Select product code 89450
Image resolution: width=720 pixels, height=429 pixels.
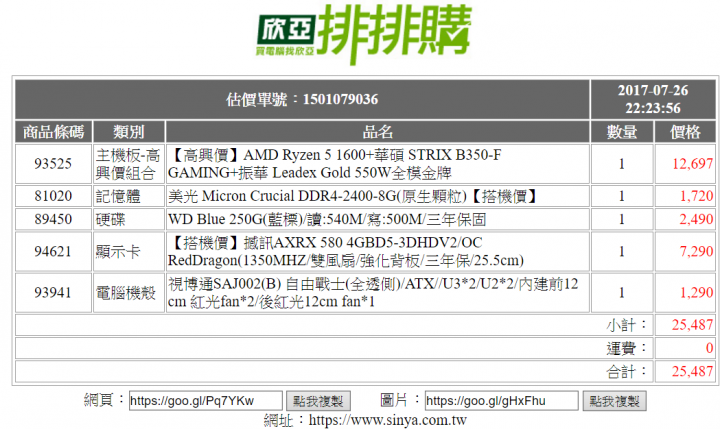pos(53,219)
